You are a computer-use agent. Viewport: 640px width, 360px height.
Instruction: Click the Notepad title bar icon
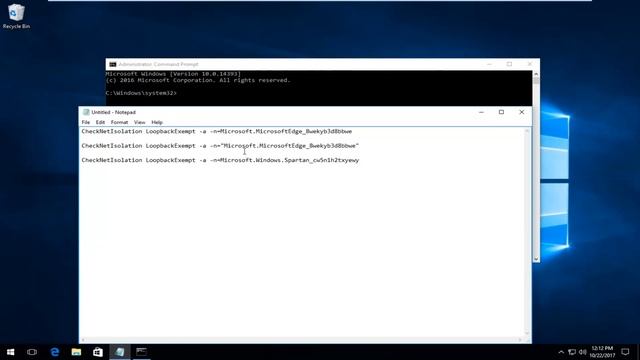click(x=86, y=112)
